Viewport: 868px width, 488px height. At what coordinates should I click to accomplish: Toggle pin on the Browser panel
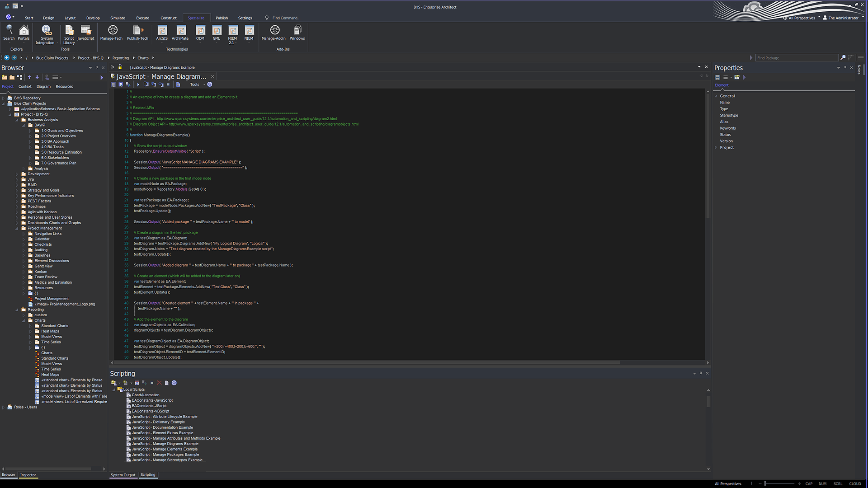[96, 68]
